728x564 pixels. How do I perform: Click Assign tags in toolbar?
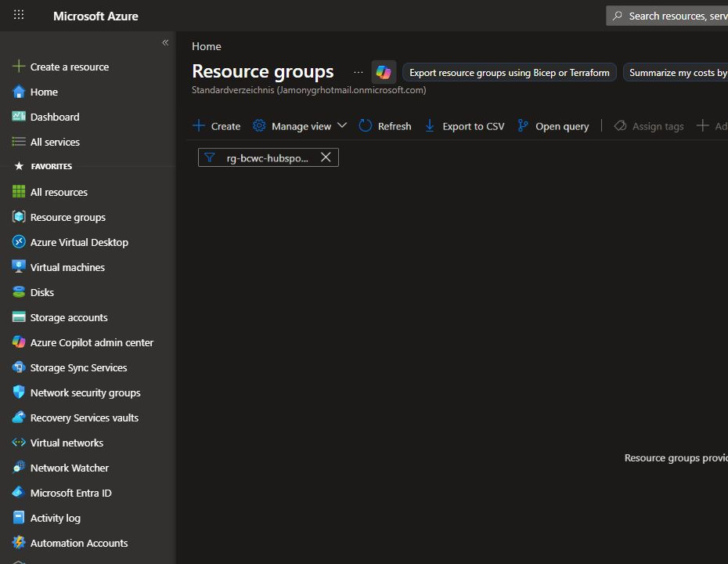[x=649, y=126]
